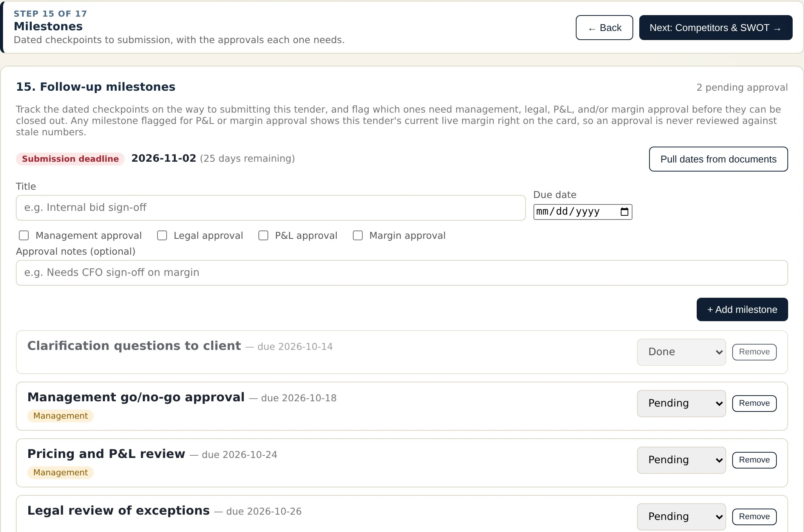Click the 'Milestones' page heading
The height and width of the screenshot is (532, 804).
coord(48,26)
